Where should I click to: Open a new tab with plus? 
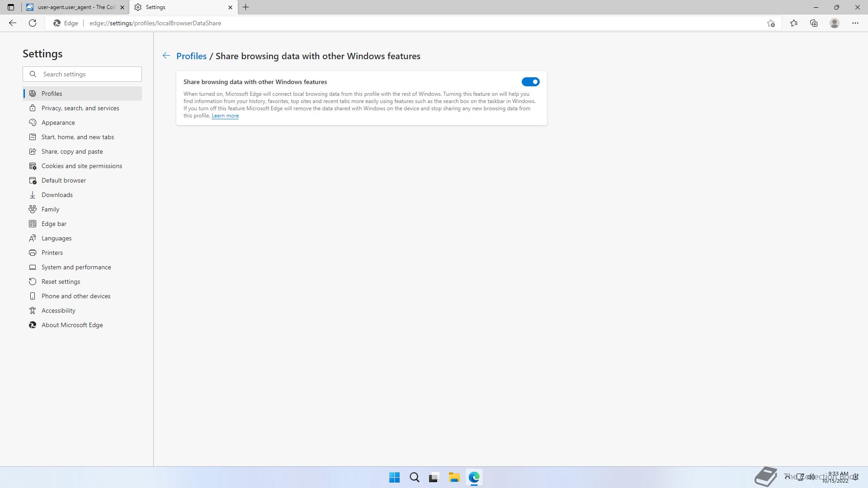(x=246, y=7)
